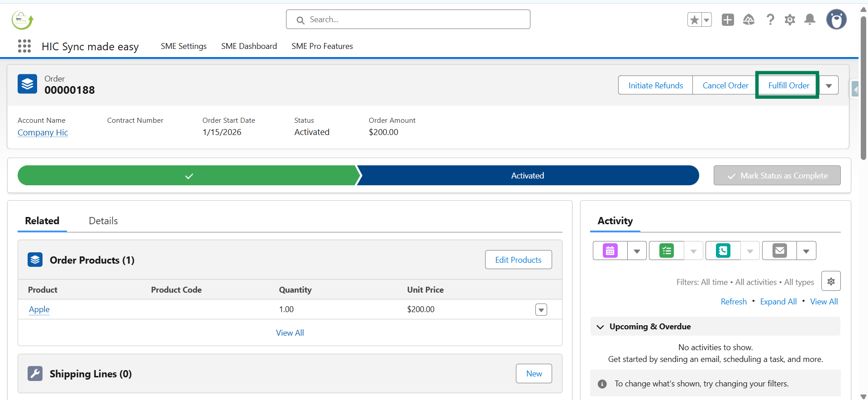Viewport: 868px width, 400px height.
Task: Select the Activated stage in path
Action: click(x=528, y=175)
